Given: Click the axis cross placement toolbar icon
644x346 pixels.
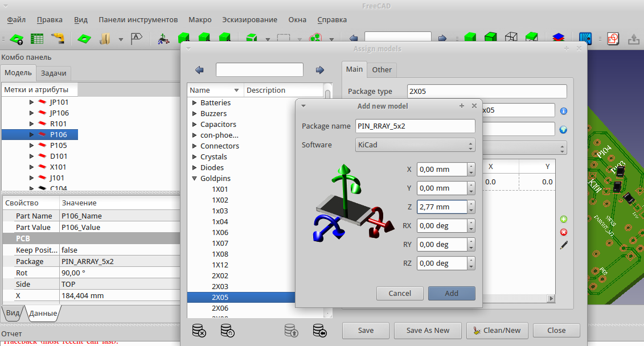Looking at the screenshot, I should tap(163, 39).
